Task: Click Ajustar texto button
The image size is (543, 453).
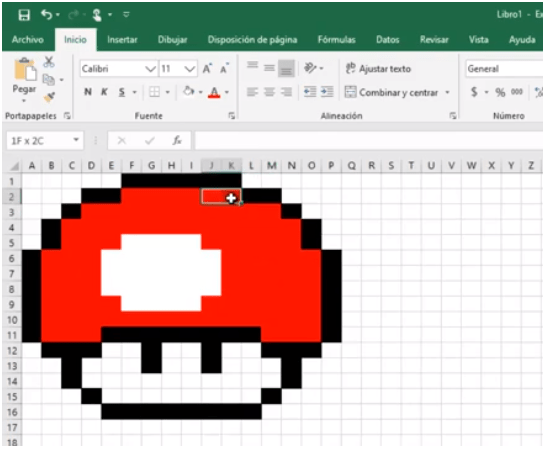Action: coord(378,69)
